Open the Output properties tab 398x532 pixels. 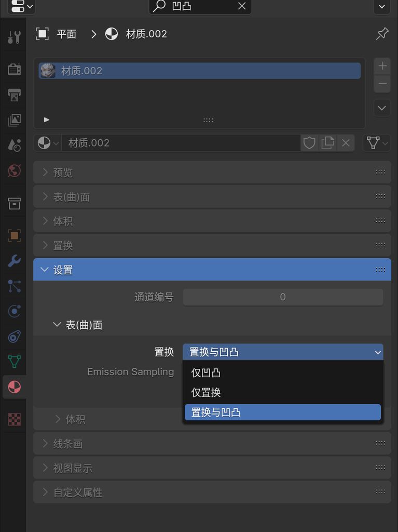[14, 95]
